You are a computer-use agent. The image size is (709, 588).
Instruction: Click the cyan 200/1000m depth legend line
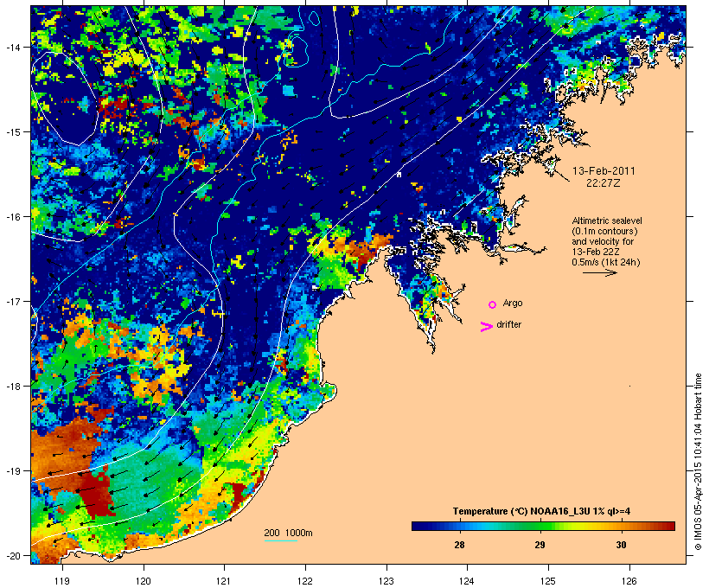tap(281, 540)
